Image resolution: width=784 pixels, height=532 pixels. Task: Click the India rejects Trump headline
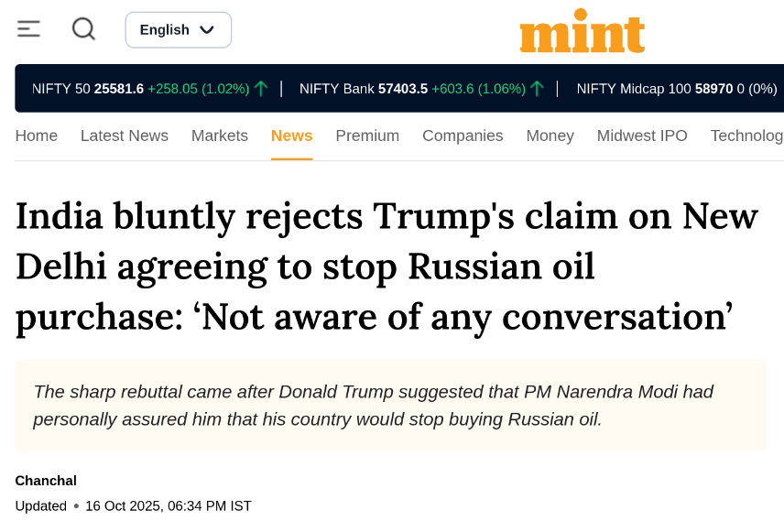(387, 266)
